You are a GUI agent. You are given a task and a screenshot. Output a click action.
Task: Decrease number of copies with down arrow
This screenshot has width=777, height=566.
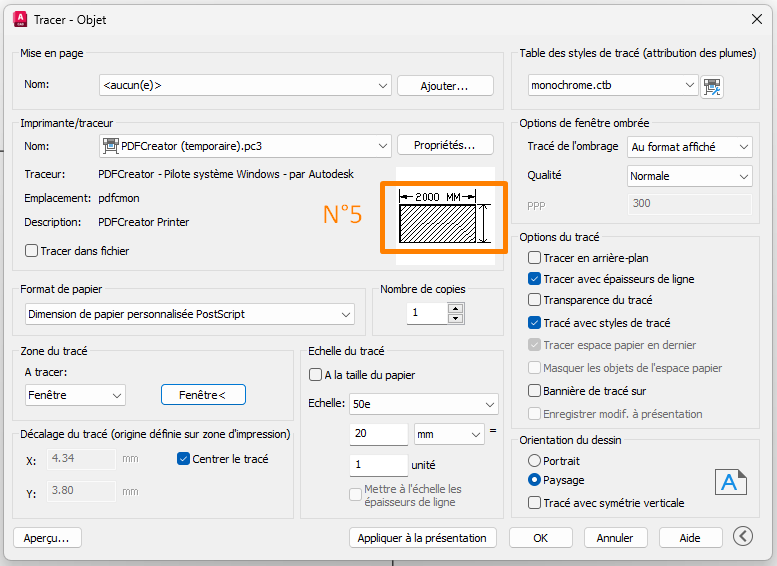455,318
